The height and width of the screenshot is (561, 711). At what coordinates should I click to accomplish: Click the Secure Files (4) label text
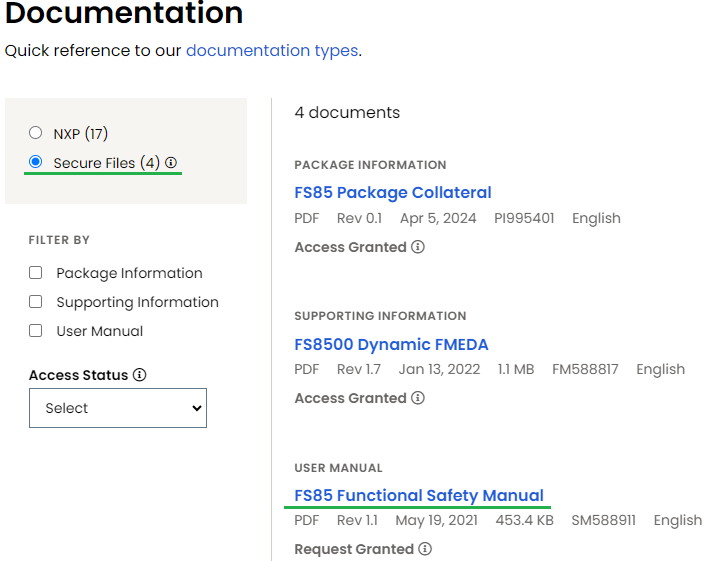106,163
